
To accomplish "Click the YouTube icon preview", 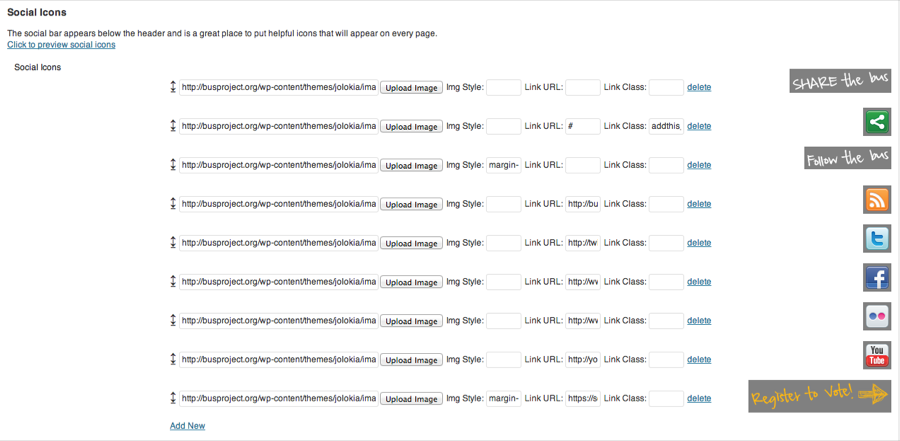I will [x=877, y=355].
